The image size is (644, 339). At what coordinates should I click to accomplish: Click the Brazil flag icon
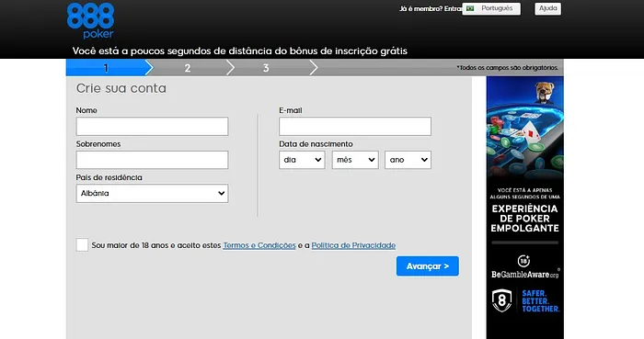click(470, 8)
